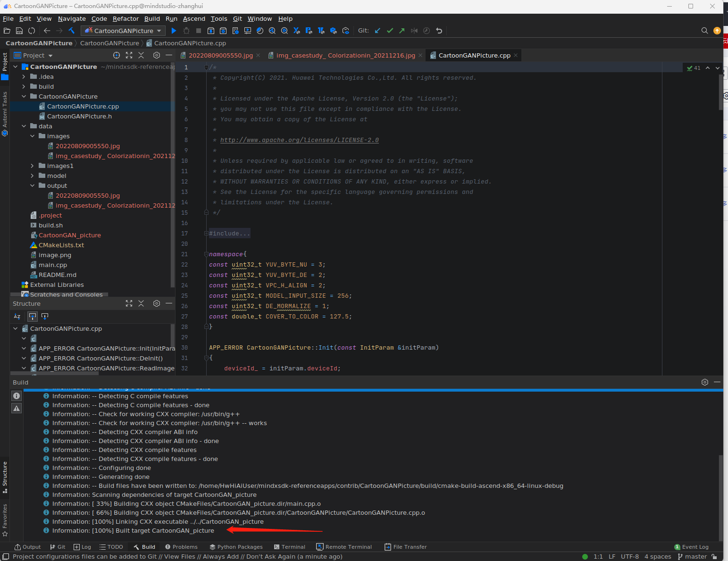Click Git update project blue arrow
This screenshot has width=728, height=561.
pos(377,31)
